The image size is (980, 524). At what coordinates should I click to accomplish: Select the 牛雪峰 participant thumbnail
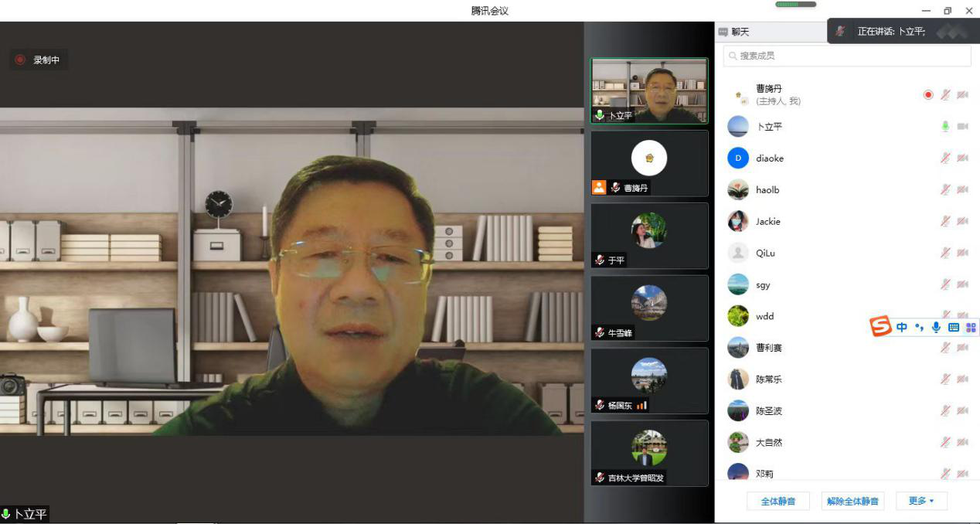tap(649, 308)
